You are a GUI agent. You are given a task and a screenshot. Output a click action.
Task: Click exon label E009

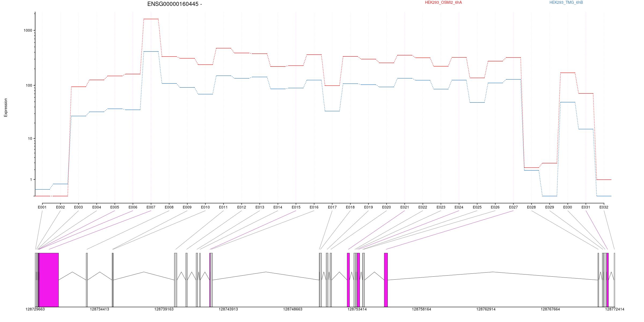[187, 207]
